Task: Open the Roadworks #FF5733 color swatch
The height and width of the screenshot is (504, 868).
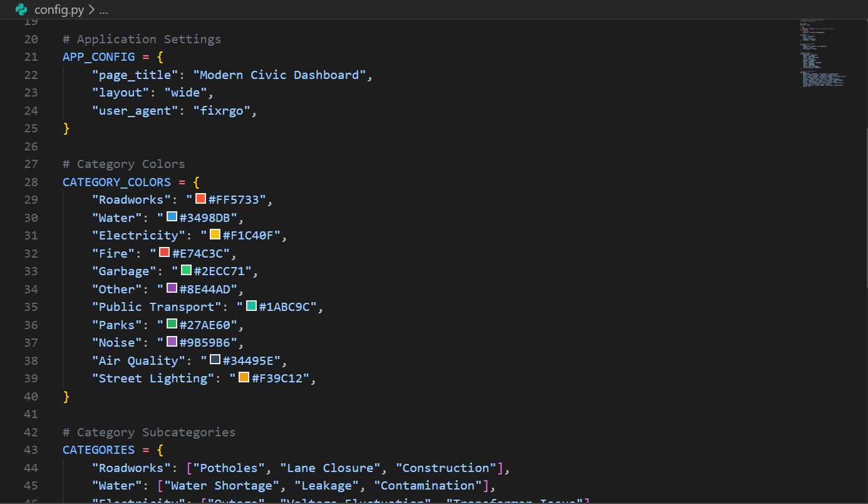Action: [200, 199]
